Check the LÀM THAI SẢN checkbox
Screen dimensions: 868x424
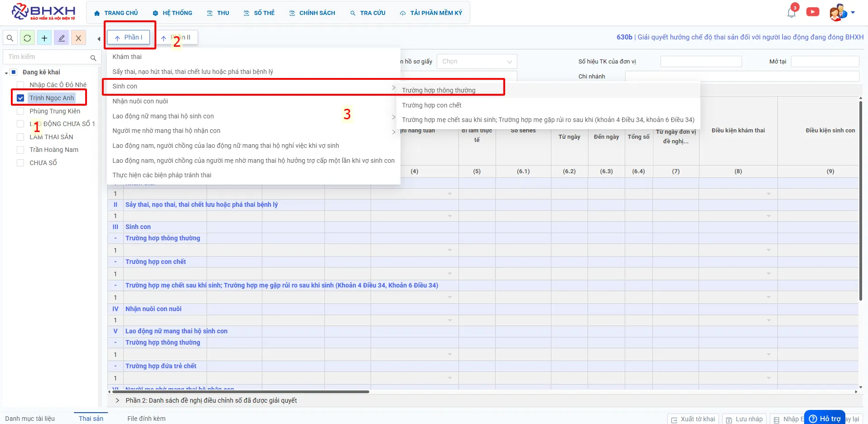tap(20, 137)
